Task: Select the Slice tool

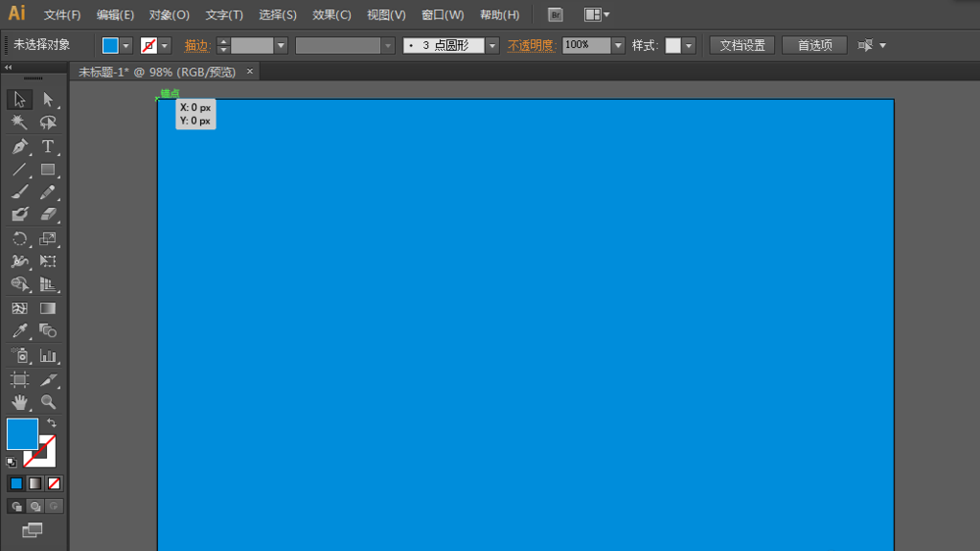Action: tap(48, 379)
